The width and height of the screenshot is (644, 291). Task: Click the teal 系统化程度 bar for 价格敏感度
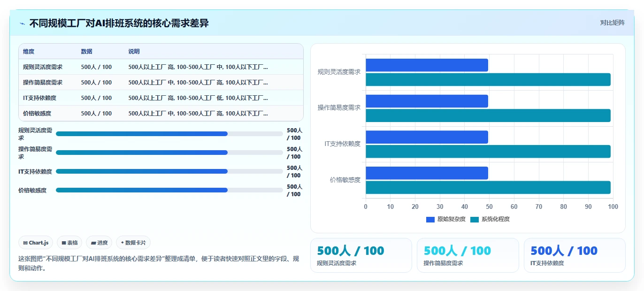(488, 187)
